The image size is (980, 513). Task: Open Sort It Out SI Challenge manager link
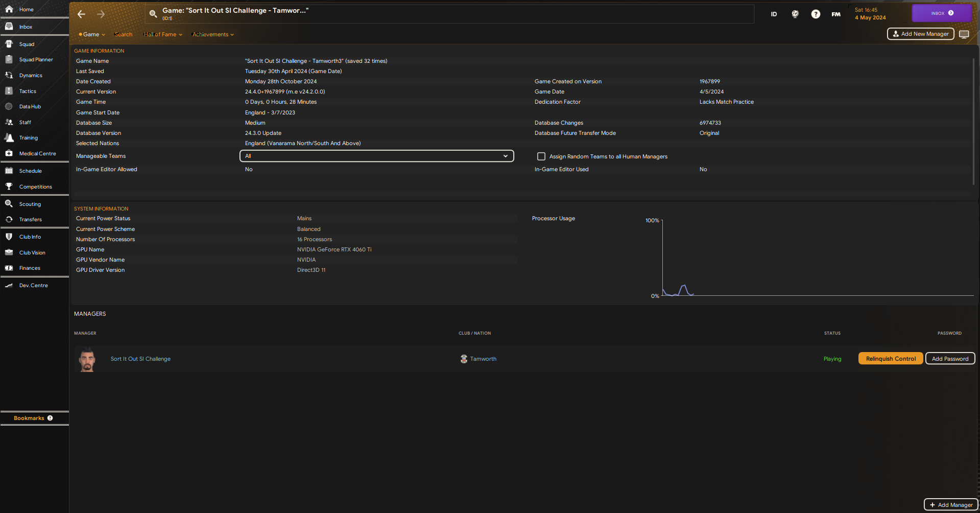point(140,359)
